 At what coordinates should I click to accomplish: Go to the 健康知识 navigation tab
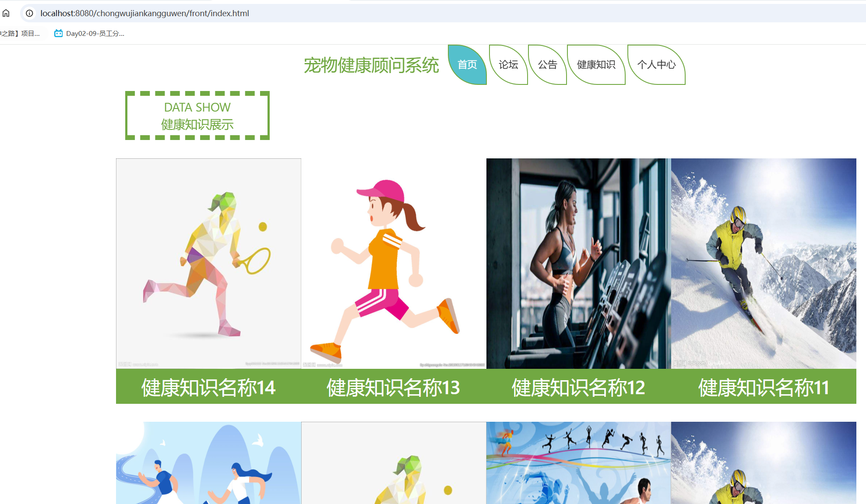(x=596, y=65)
